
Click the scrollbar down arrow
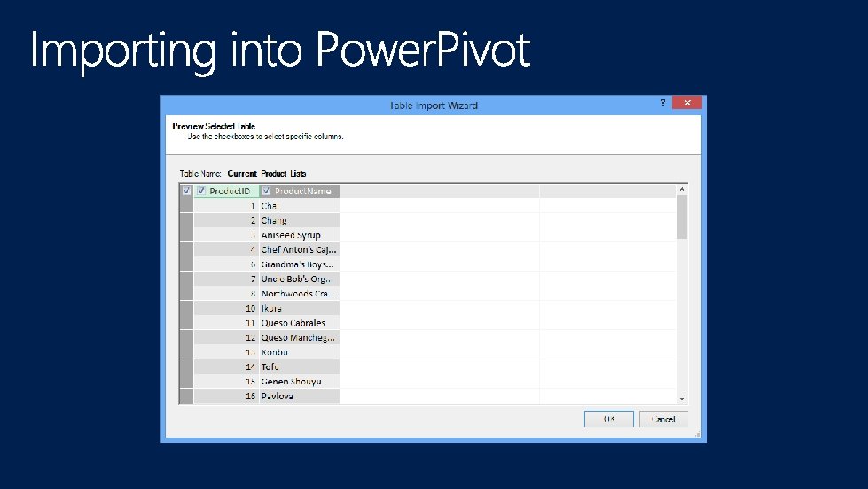[x=682, y=398]
